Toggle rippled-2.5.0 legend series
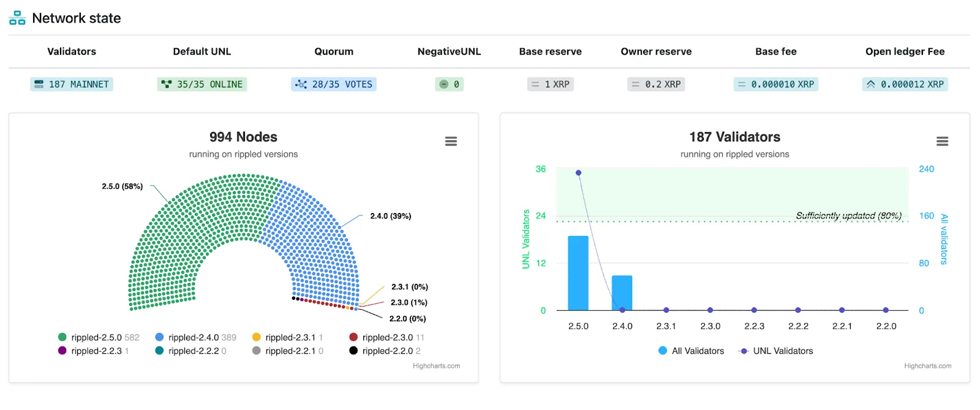This screenshot has height=410, width=980. 99,337
